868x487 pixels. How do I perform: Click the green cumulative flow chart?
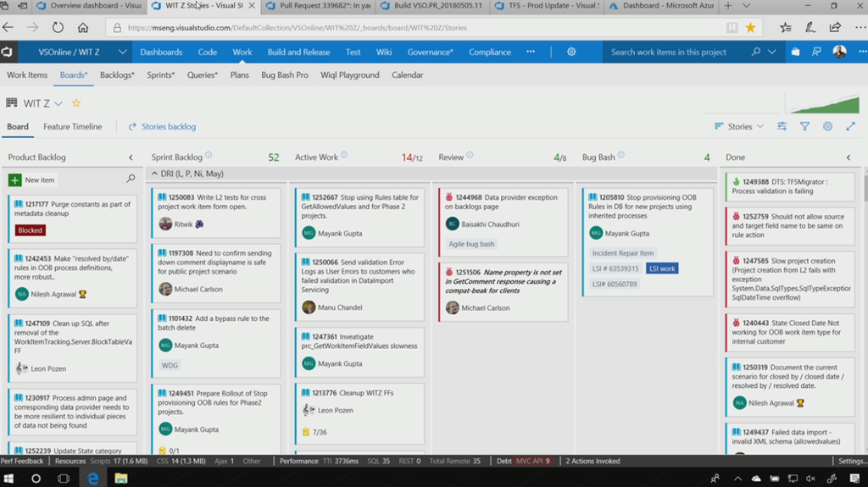pyautogui.click(x=821, y=103)
